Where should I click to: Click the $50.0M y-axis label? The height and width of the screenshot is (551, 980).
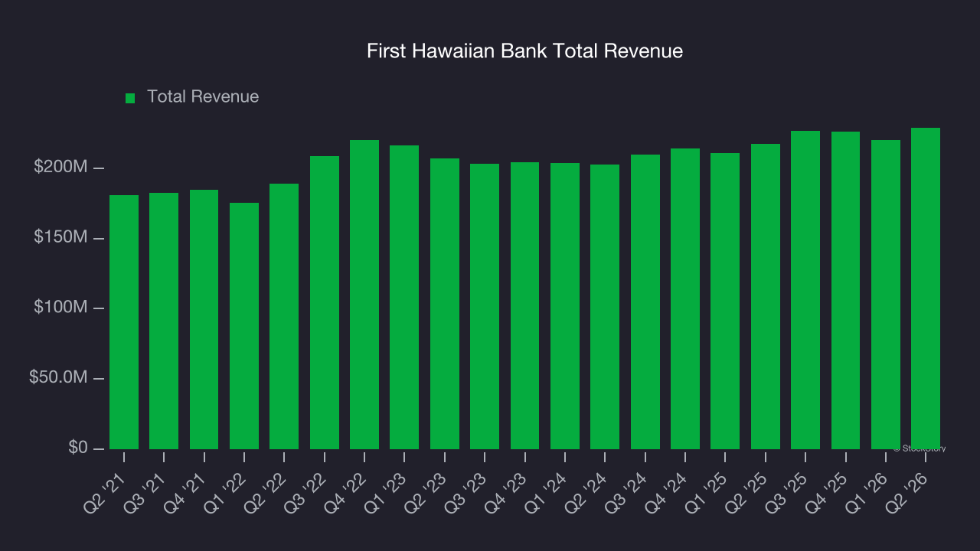pos(58,378)
